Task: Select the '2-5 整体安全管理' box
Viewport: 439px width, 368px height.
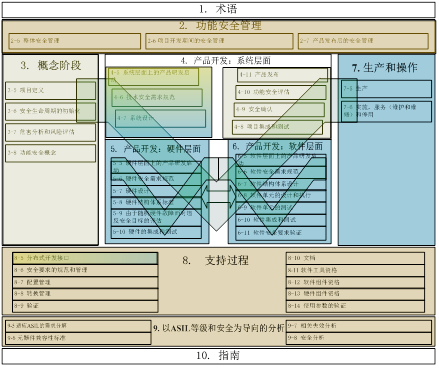Action: point(74,41)
